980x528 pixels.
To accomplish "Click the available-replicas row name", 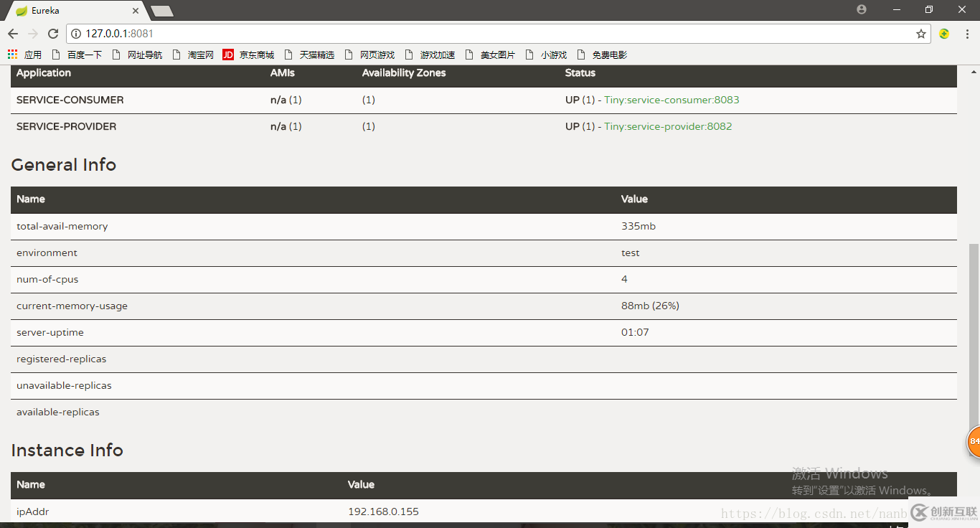I will pyautogui.click(x=58, y=412).
